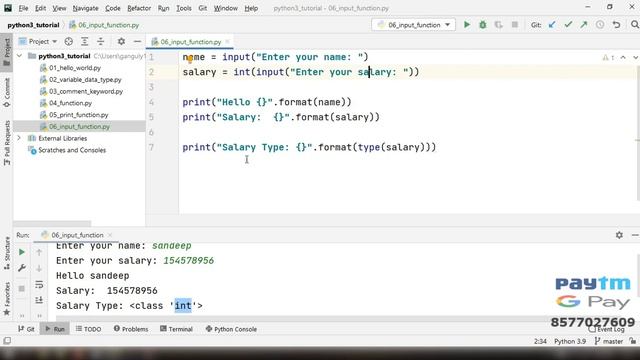Open run configuration dropdown 06_input_function
This screenshot has height=360, width=640.
click(413, 25)
